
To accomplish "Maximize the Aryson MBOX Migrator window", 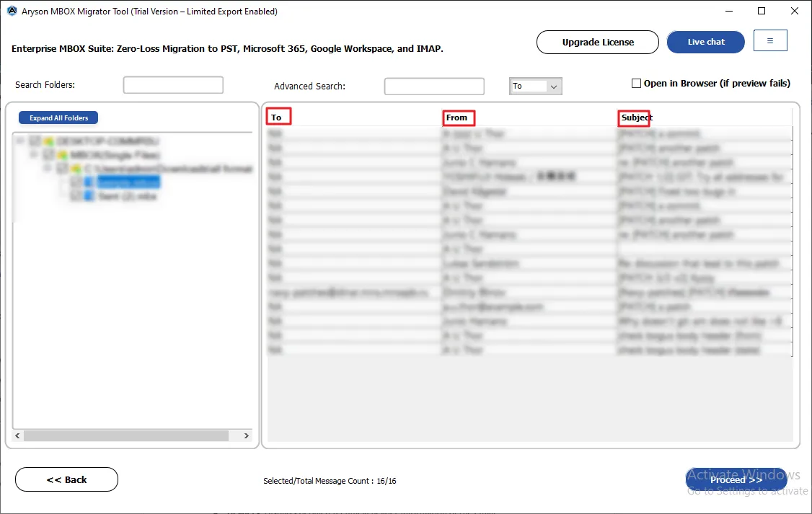I will pos(762,11).
